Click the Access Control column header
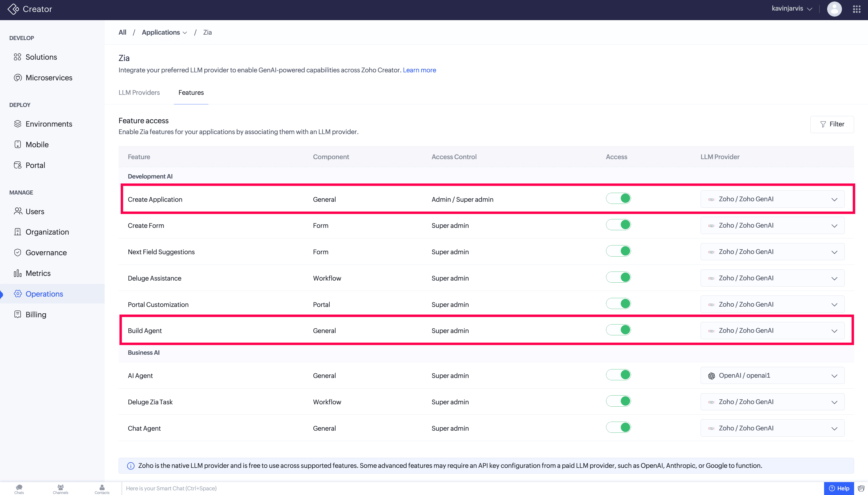 [454, 157]
